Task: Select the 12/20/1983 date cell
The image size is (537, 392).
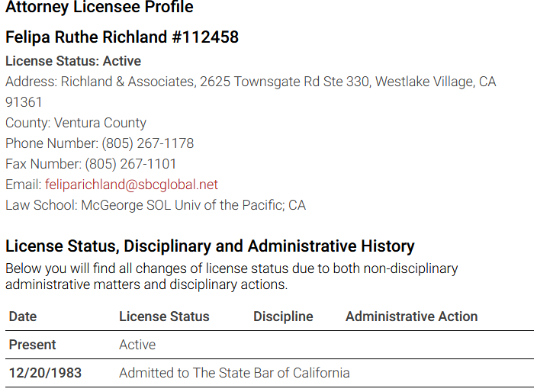Action: [45, 373]
